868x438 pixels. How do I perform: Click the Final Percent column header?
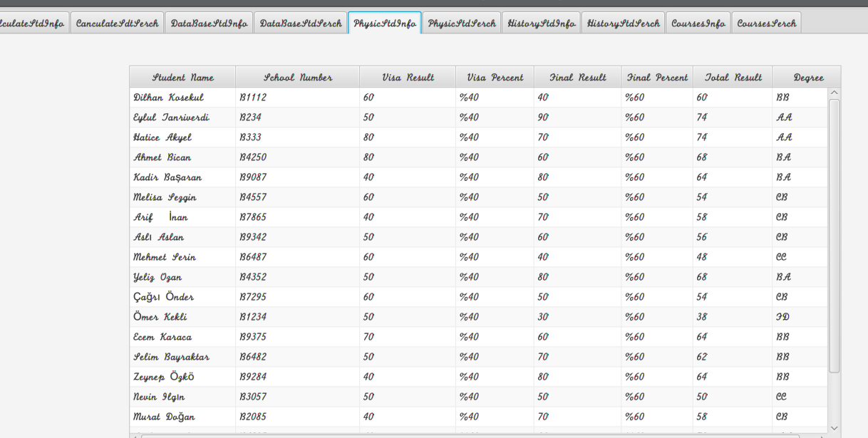pos(657,77)
